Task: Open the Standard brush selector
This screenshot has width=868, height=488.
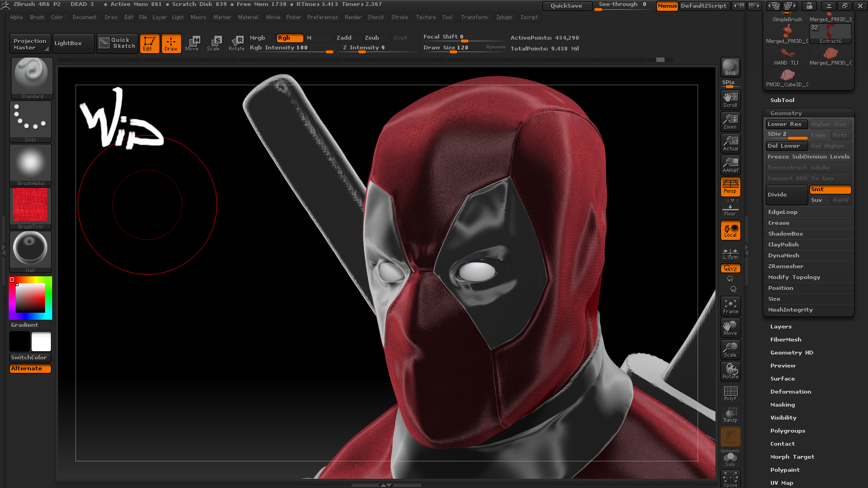Action: coord(31,78)
